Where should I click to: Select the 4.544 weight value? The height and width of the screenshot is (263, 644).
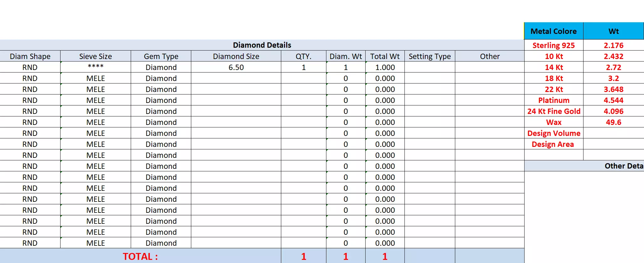click(x=614, y=100)
